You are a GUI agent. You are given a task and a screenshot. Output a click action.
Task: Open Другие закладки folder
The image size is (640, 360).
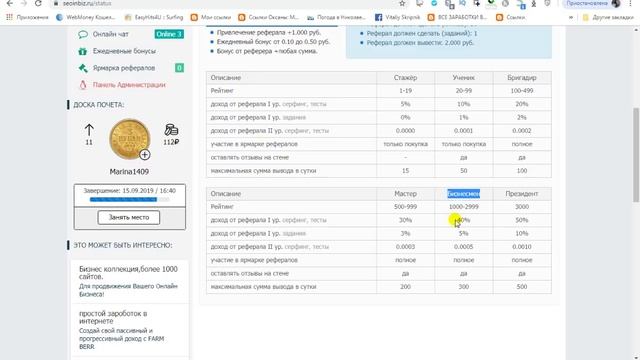608,17
